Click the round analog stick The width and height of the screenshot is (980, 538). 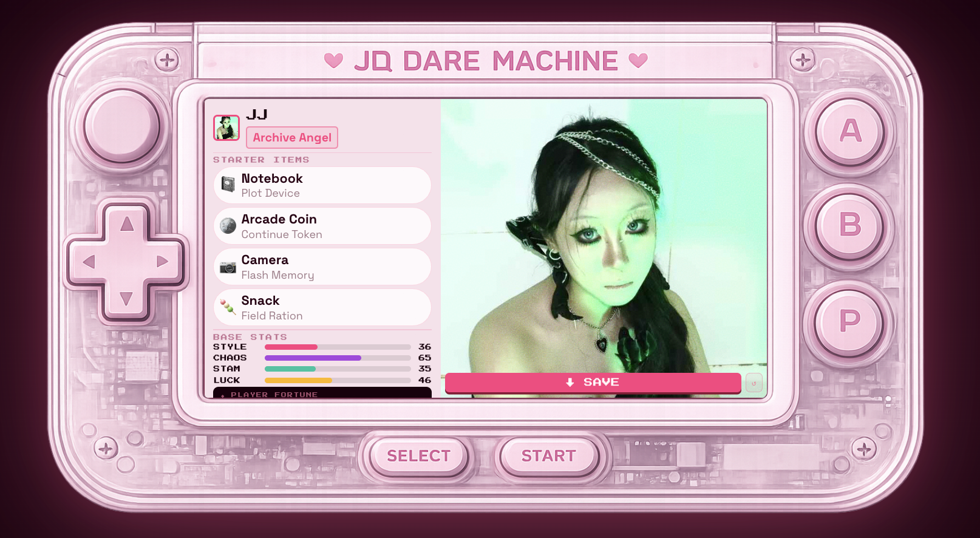pyautogui.click(x=122, y=127)
